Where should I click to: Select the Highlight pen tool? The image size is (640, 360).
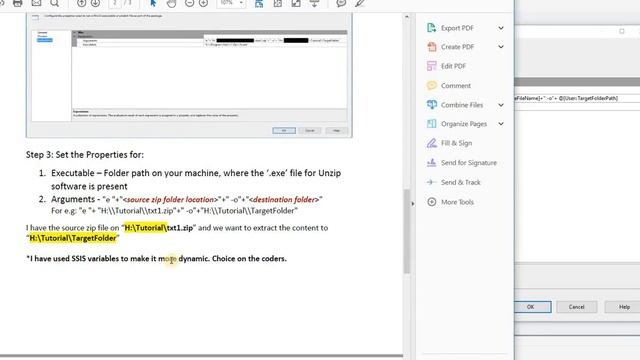360,4
